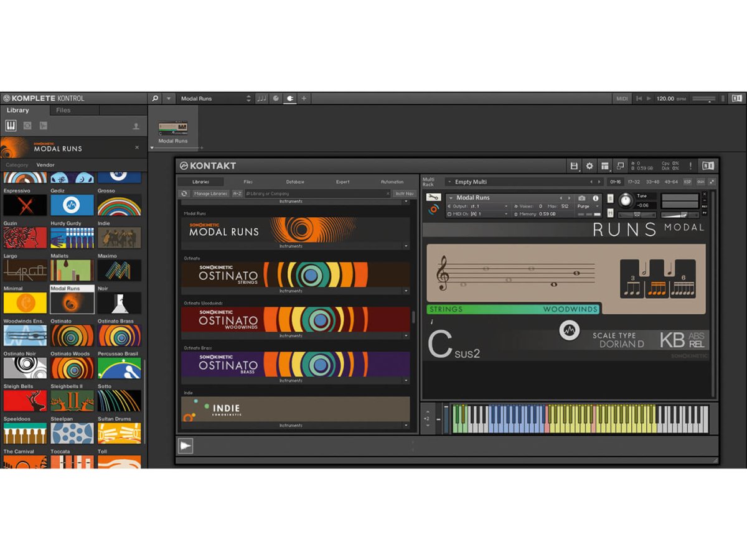The image size is (747, 560).
Task: Click the Manage Libraries button
Action: (210, 194)
